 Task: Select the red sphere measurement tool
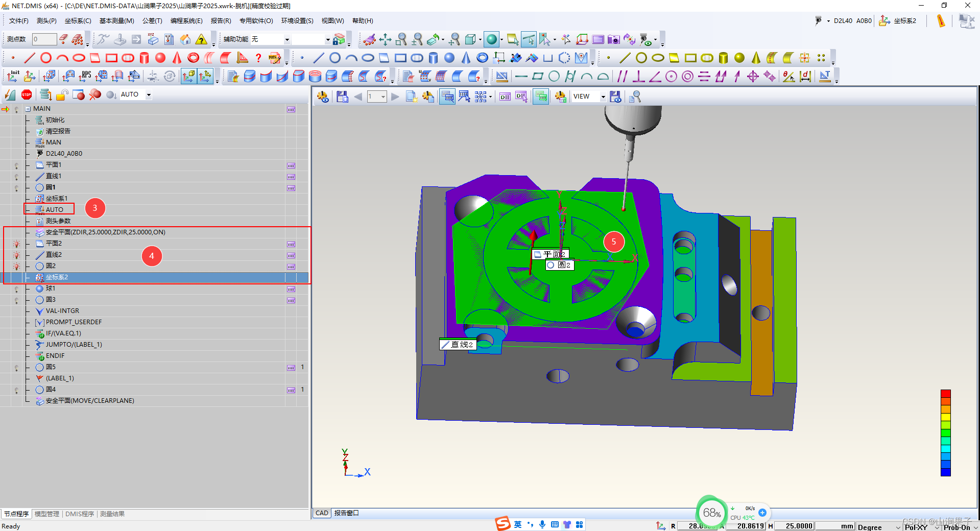point(160,58)
